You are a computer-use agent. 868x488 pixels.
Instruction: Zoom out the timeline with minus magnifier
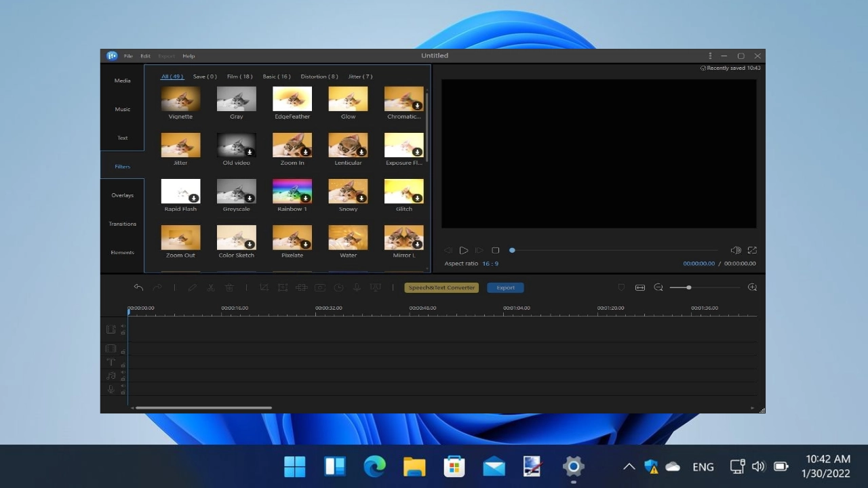point(658,287)
